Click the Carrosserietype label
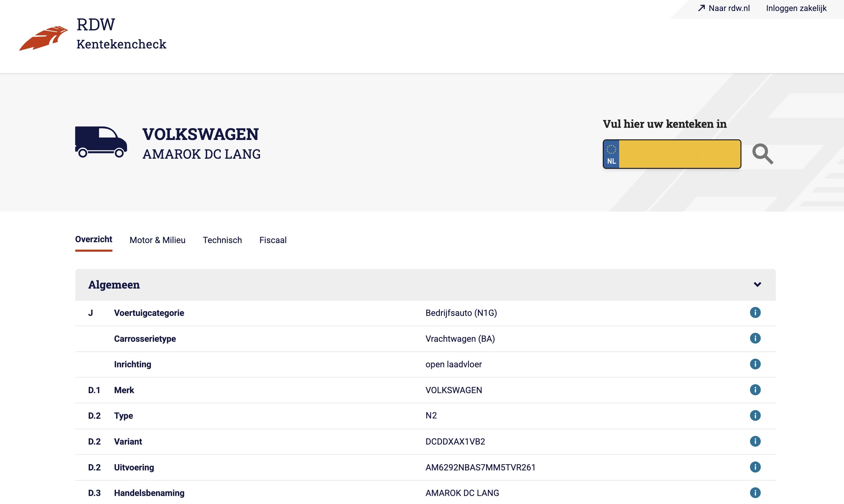This screenshot has height=504, width=844. [145, 338]
